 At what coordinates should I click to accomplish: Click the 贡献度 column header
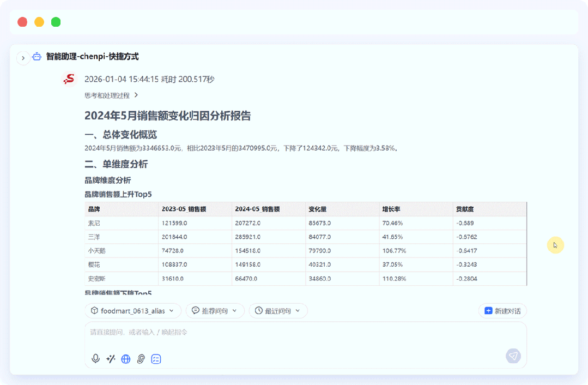[x=464, y=209]
